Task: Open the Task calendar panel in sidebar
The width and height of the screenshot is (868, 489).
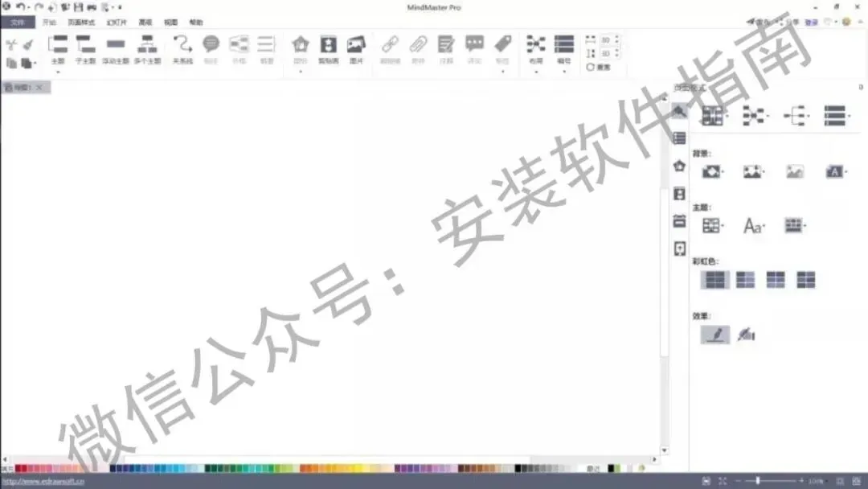Action: [679, 221]
